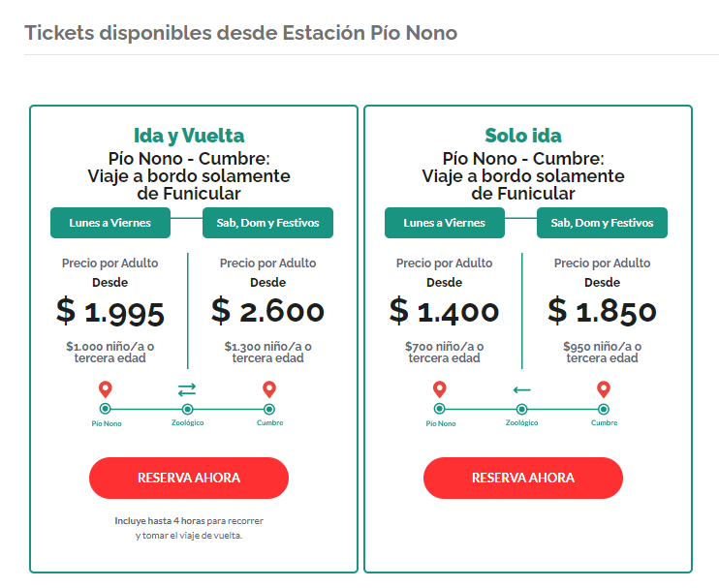Click the $ 1.400 weekday one-way price
The image size is (719, 588).
coord(445,312)
